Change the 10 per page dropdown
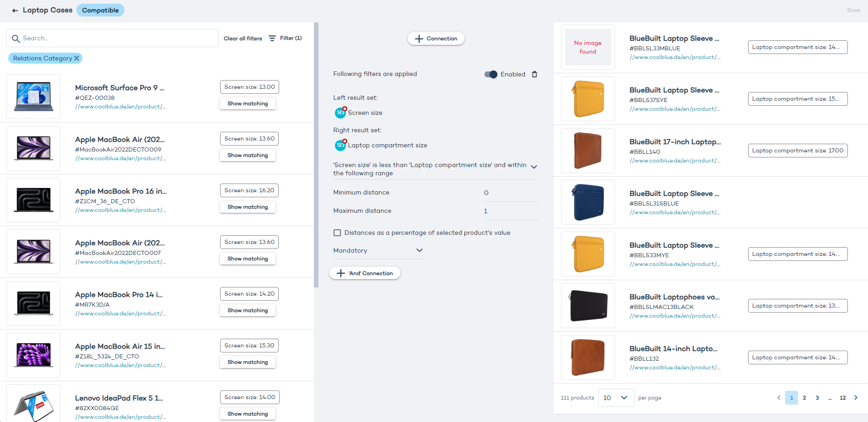The height and width of the screenshot is (422, 868). coord(615,398)
